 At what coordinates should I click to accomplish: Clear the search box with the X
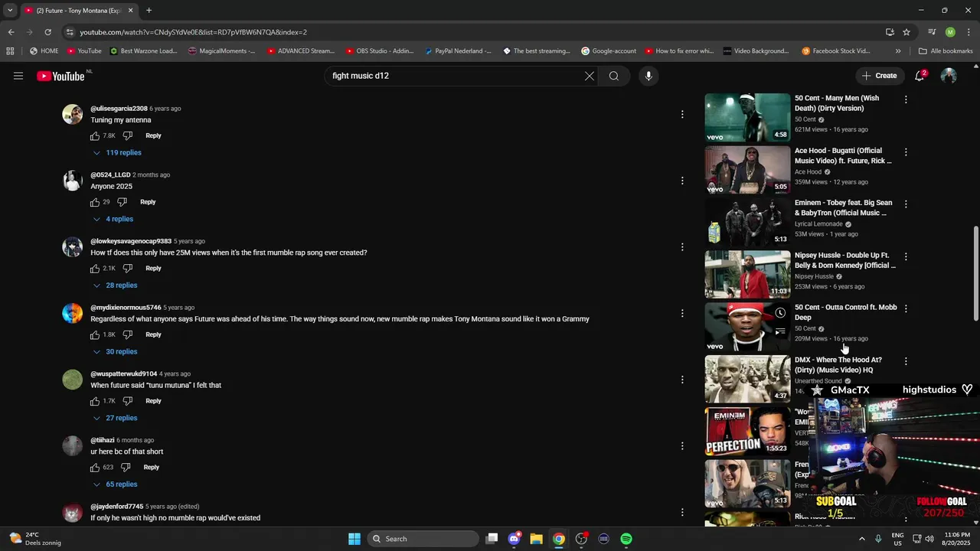[590, 76]
